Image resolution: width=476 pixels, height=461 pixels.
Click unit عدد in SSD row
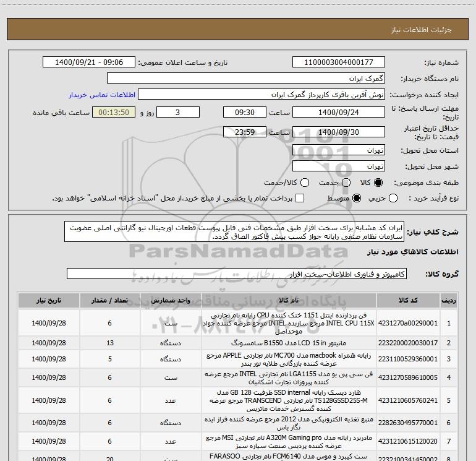(171, 400)
